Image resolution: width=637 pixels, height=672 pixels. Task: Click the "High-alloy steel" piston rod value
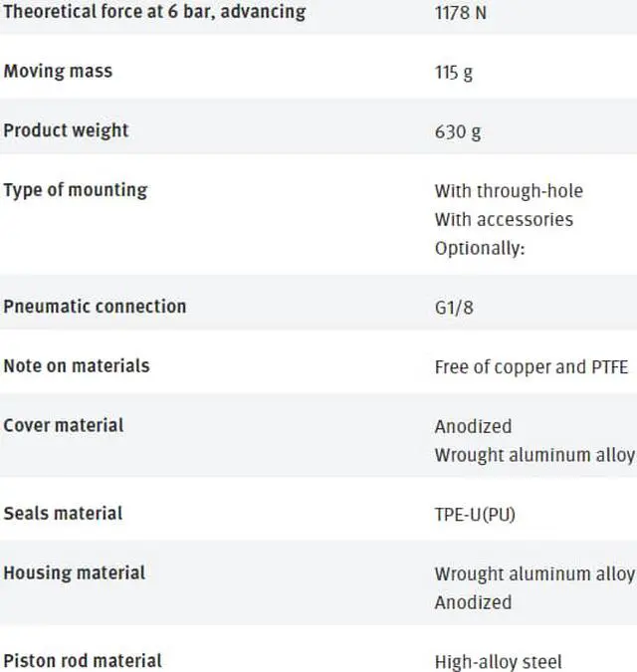[x=499, y=662]
